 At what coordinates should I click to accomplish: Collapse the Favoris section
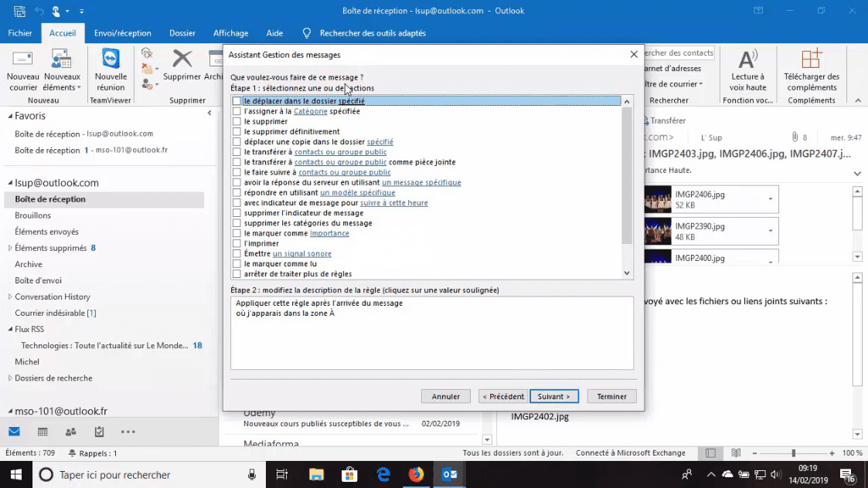(10, 116)
